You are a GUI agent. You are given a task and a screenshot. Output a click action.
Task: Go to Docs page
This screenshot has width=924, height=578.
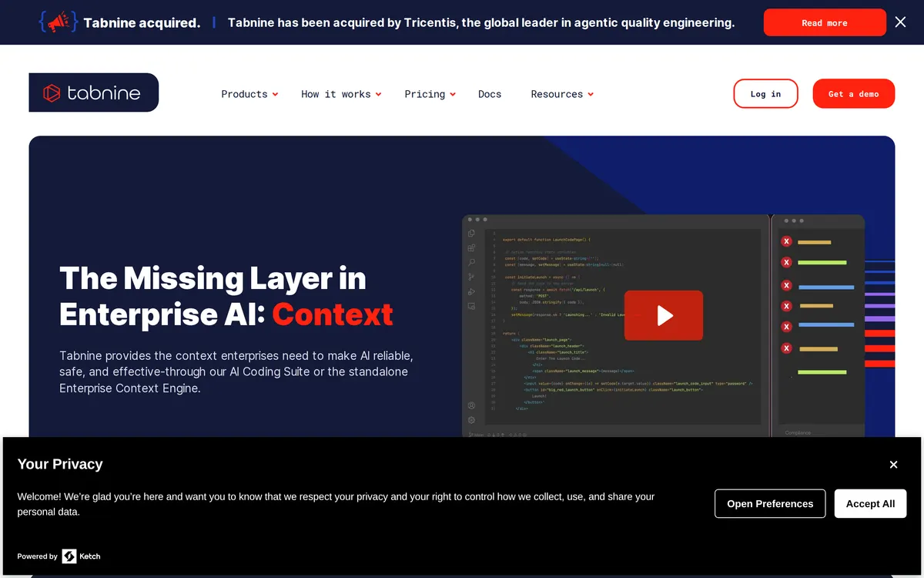(490, 94)
